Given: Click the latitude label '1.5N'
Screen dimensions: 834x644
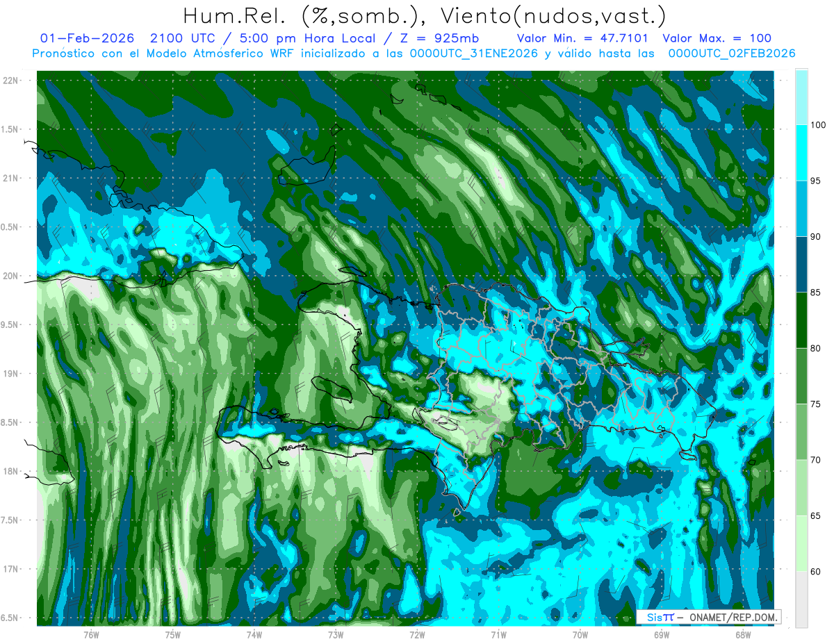Looking at the screenshot, I should click(x=10, y=129).
